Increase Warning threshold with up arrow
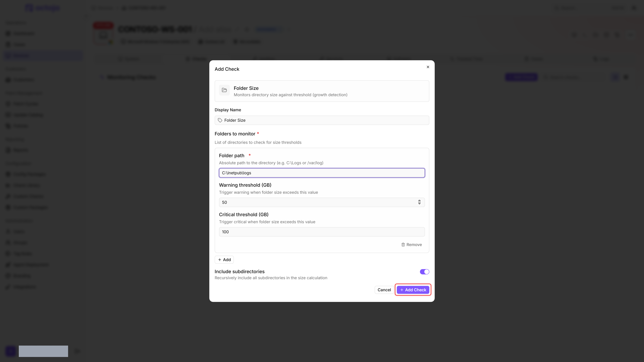644x362 pixels. click(x=419, y=201)
